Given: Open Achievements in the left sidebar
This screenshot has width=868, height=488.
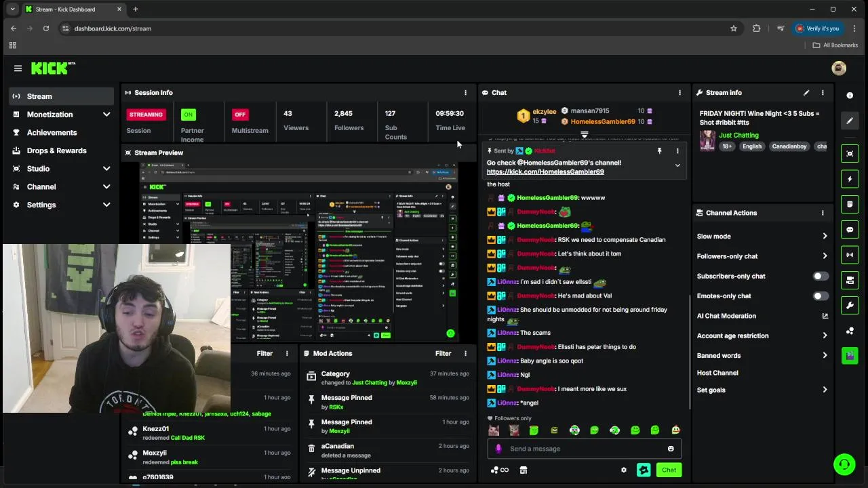Looking at the screenshot, I should [60, 133].
